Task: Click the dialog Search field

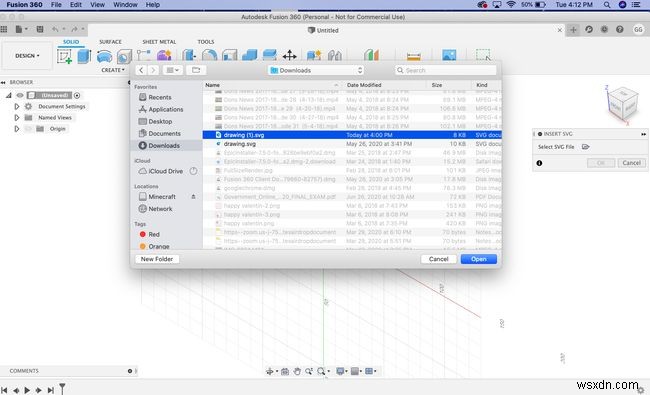Action: coord(446,70)
